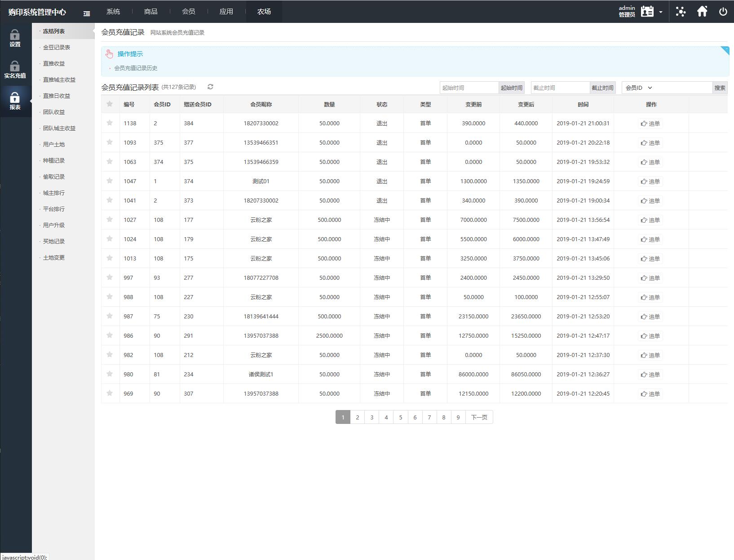Open the admin account dropdown arrow
The height and width of the screenshot is (560, 734).
[x=661, y=12]
